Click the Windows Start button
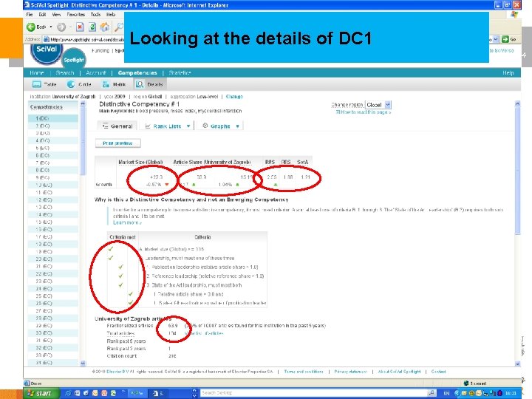532x399 pixels. pos(41,393)
